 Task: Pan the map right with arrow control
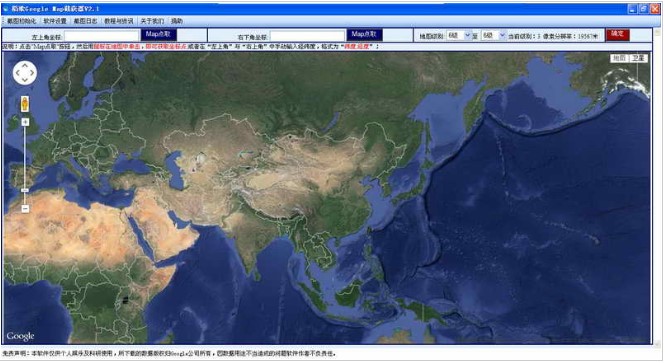click(x=32, y=73)
